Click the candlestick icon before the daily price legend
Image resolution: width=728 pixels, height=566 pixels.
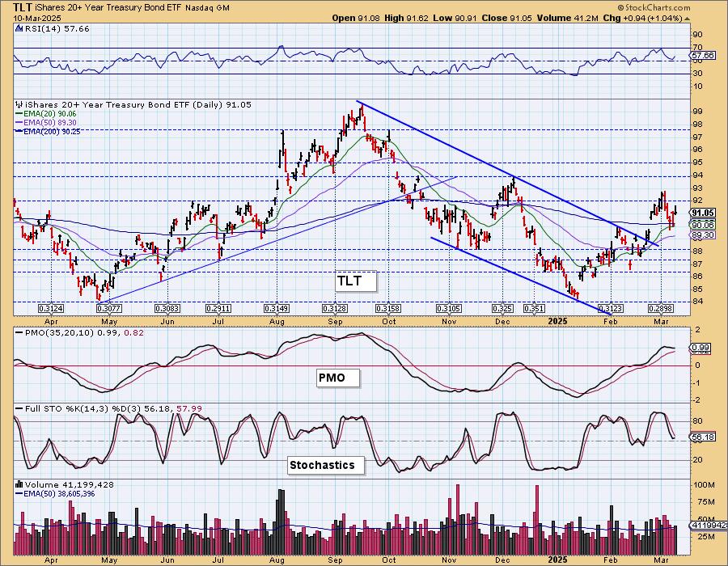click(x=19, y=105)
